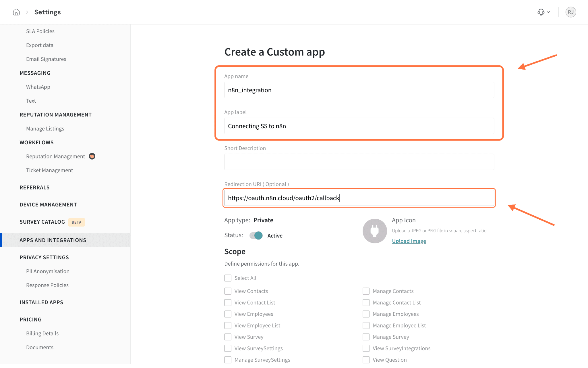Image resolution: width=588 pixels, height=368 pixels.
Task: Open Apps and Integrations settings
Action: 53,240
